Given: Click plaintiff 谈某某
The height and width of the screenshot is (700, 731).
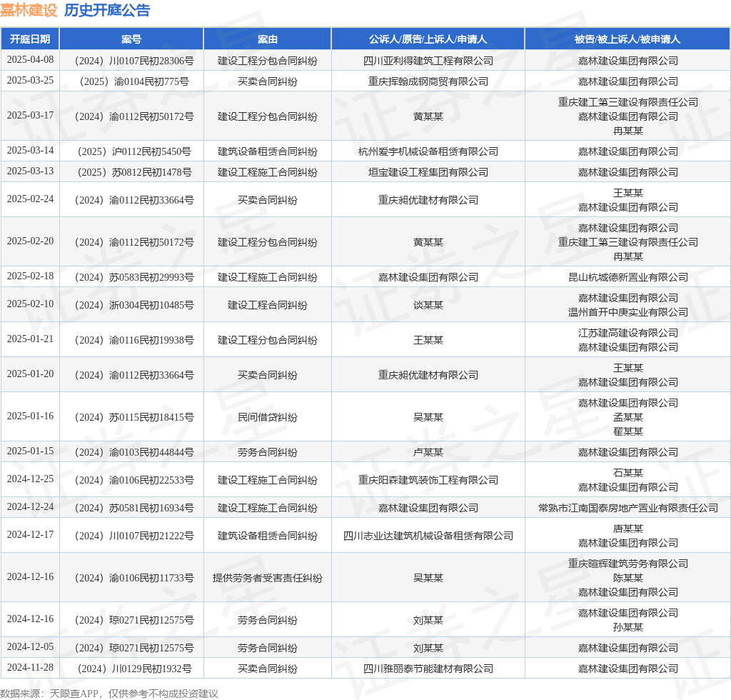Looking at the screenshot, I should point(428,306).
